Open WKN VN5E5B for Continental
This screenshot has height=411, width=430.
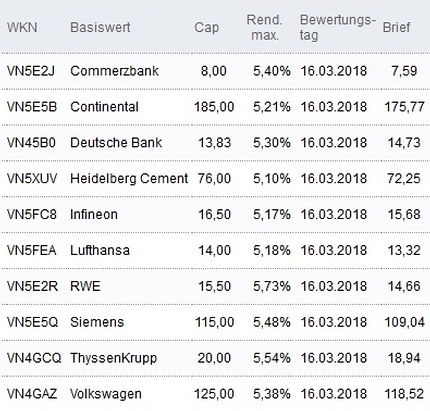pyautogui.click(x=32, y=107)
